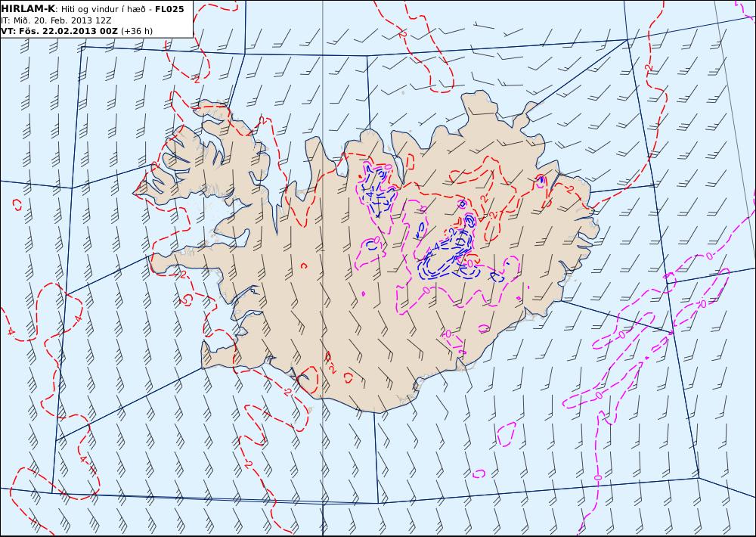Select the title text 'Hiti og vindur í hæð'

(103, 10)
